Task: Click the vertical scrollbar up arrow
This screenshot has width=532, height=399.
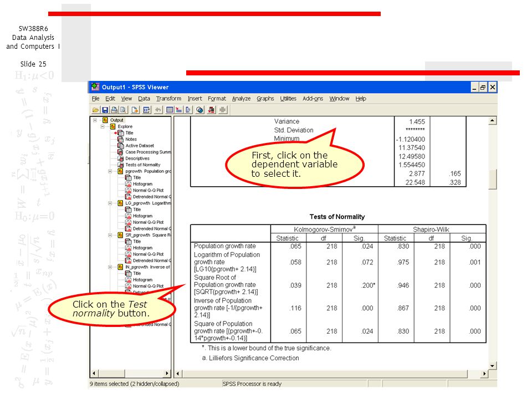Action: point(492,121)
